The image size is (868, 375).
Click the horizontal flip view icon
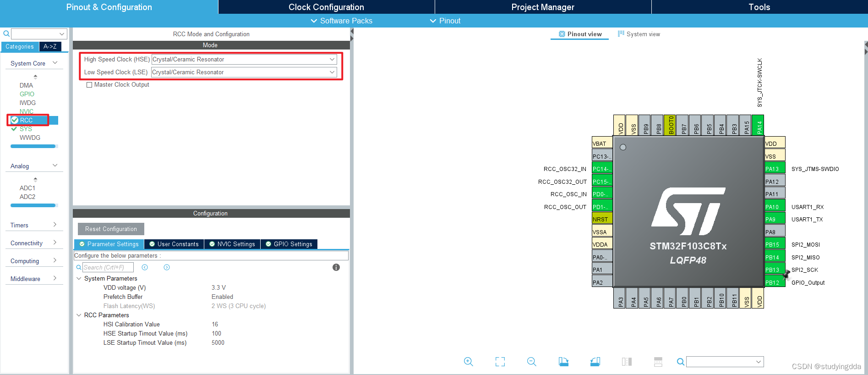[627, 362]
